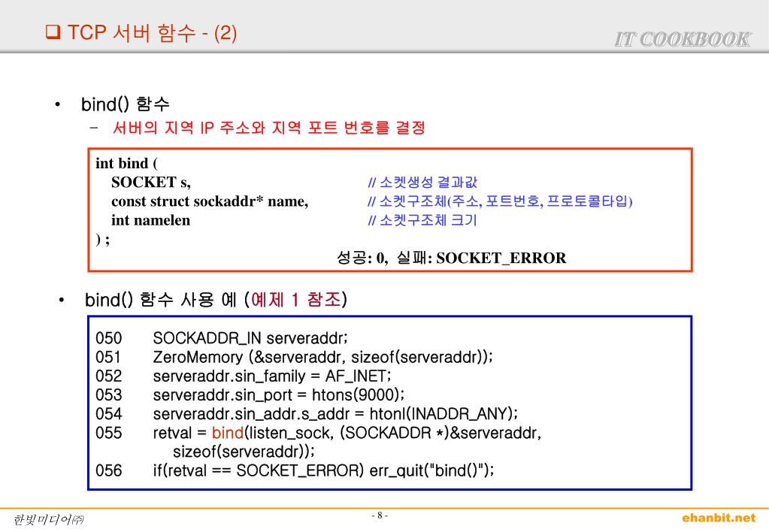Click the return value line "성공: 0, 실패: SOCKET_ERROR"
Viewport: 769px width, 532px height.
[451, 258]
